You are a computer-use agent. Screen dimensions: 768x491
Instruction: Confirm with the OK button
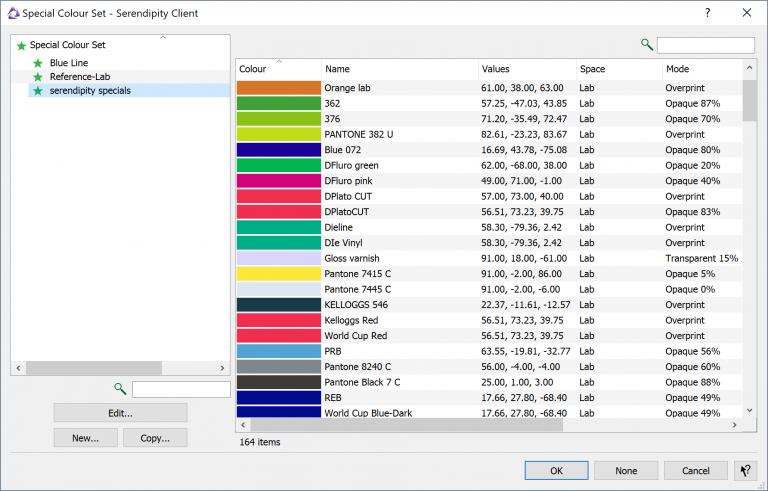(556, 471)
